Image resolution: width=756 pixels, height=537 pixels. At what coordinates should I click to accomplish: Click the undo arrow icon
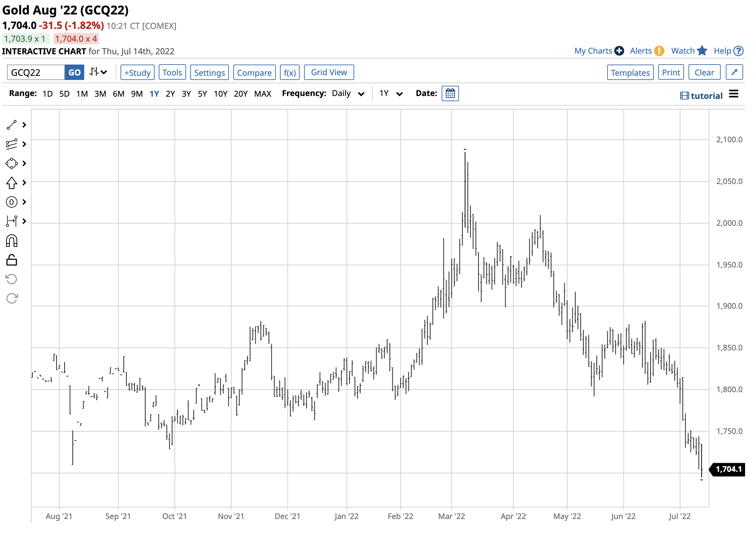(x=12, y=279)
